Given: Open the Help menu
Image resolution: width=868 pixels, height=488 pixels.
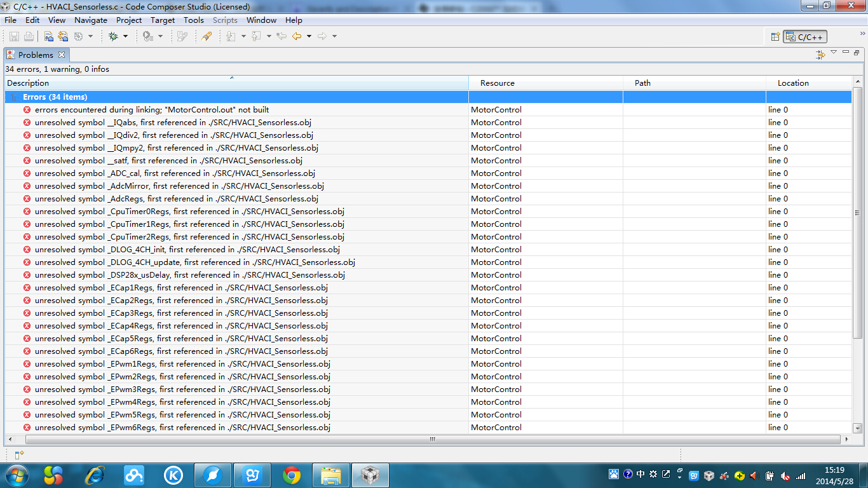Looking at the screenshot, I should tap(294, 20).
